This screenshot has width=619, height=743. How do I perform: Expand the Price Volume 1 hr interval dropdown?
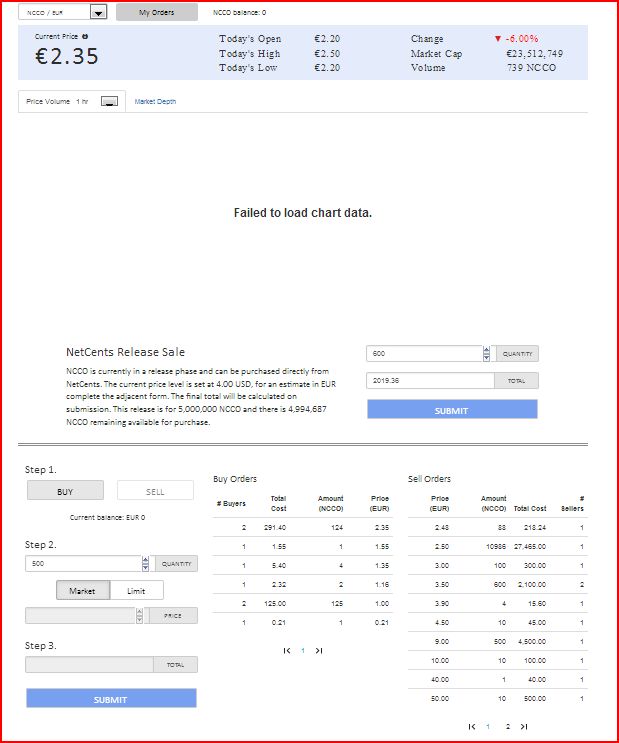(110, 102)
